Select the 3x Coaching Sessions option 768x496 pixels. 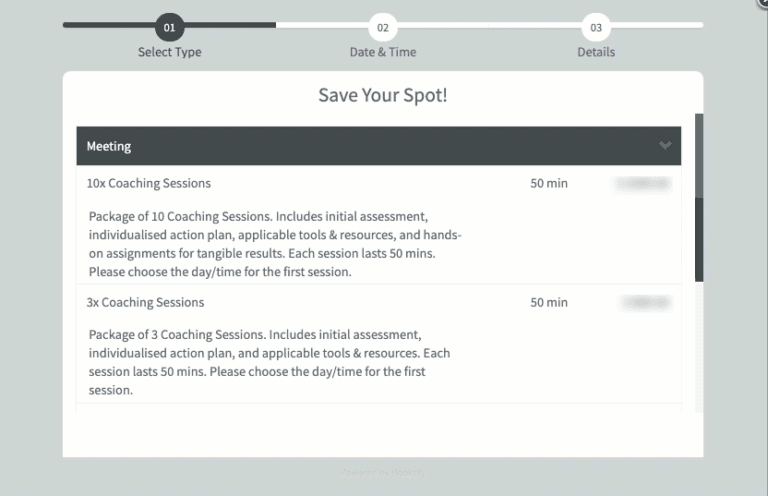(x=145, y=302)
